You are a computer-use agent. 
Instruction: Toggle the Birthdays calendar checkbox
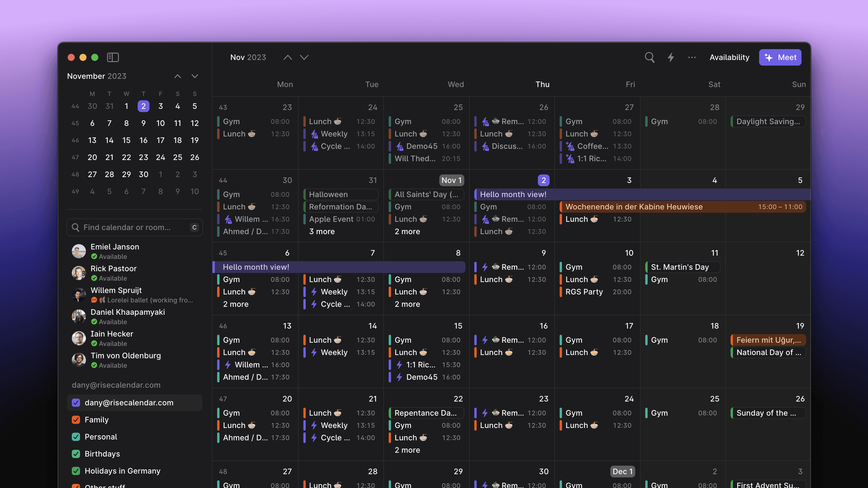point(76,454)
